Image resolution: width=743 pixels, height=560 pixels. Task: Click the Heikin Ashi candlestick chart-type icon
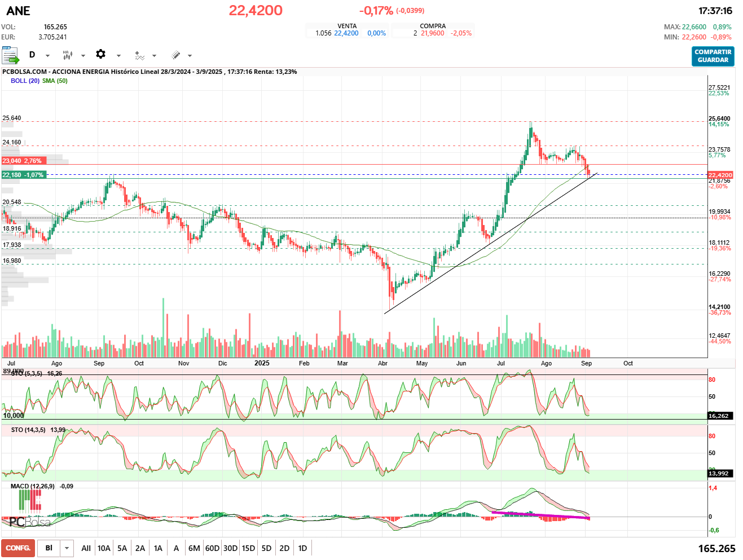pos(68,55)
